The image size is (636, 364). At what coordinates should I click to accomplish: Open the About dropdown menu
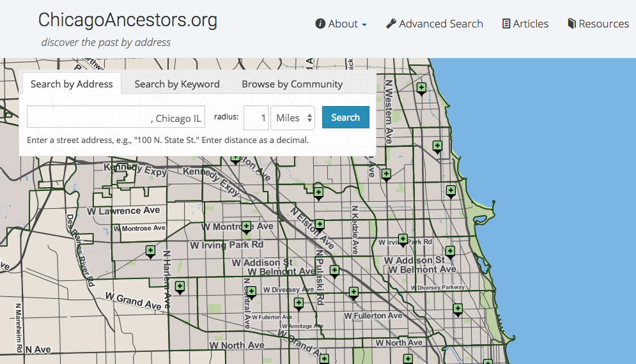341,24
